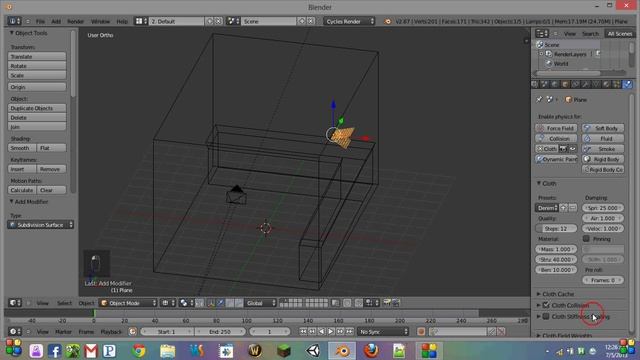The width and height of the screenshot is (640, 360).
Task: Enable Rigid Body physics
Action: click(603, 159)
